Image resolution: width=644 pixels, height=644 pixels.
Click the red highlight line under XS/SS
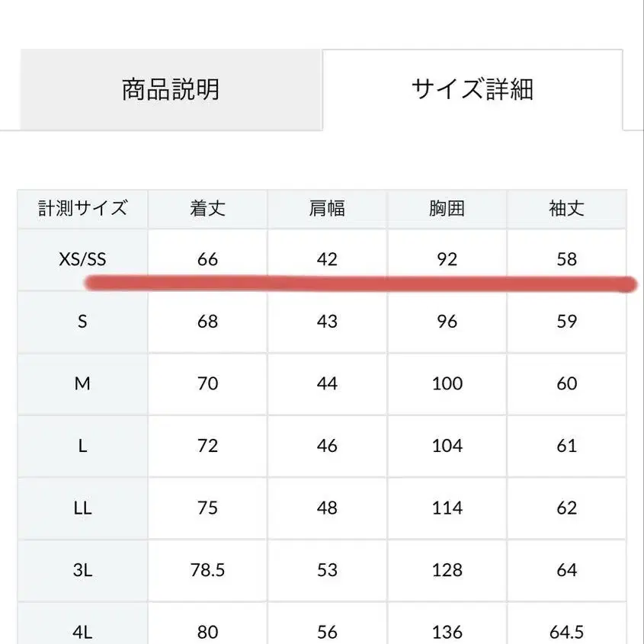coord(358,284)
